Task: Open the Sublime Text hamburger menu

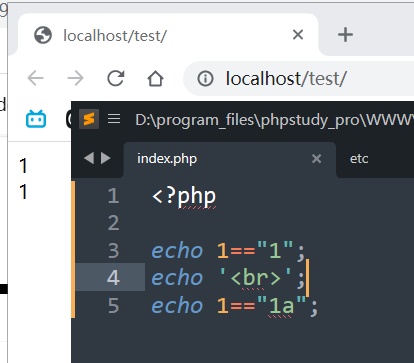Action: (114, 118)
